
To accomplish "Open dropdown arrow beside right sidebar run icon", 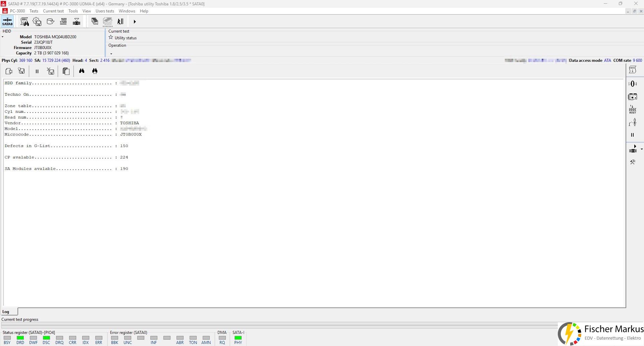I will 641,149.
